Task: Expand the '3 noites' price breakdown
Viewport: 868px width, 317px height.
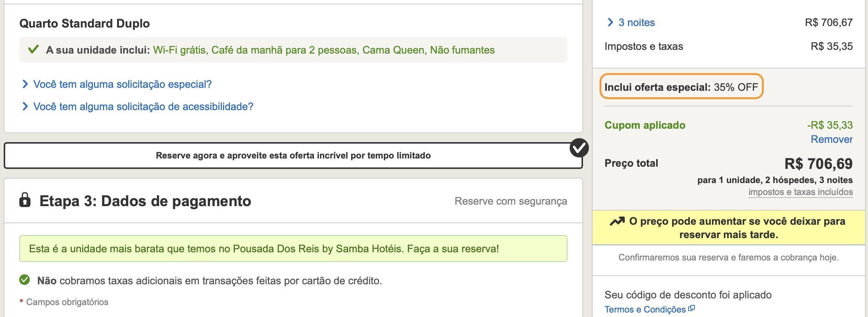Action: [631, 22]
